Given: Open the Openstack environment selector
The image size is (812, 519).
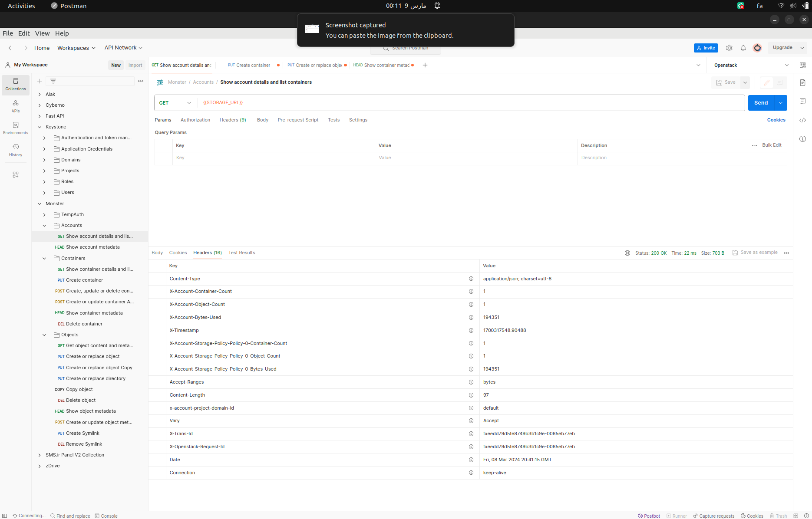Looking at the screenshot, I should (751, 66).
